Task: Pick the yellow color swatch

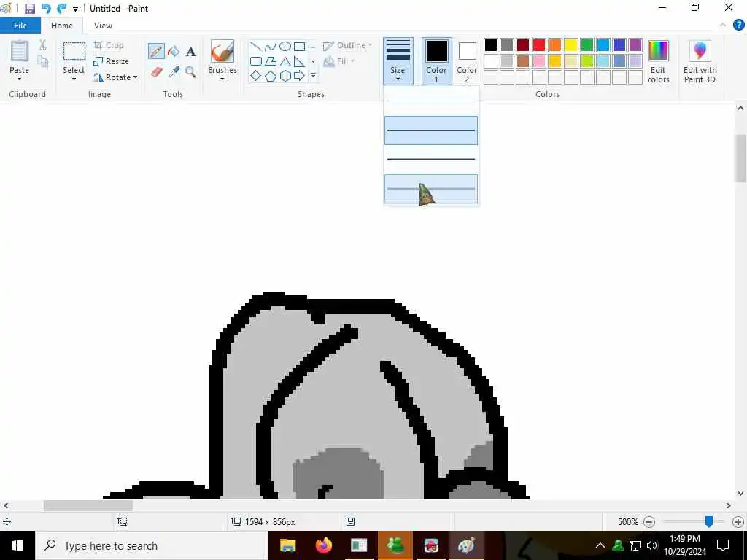Action: coord(570,45)
